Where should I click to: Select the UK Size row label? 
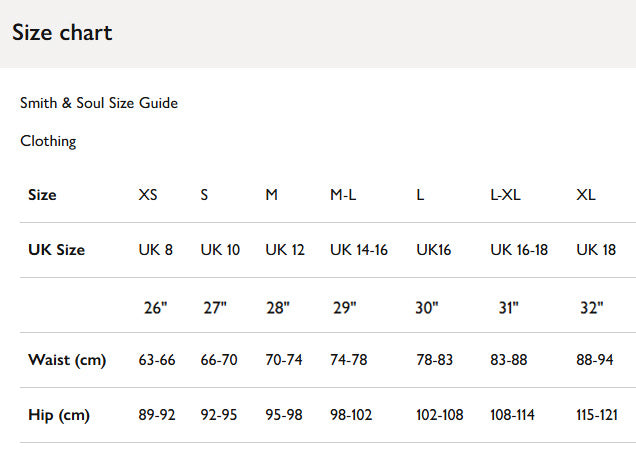coord(56,250)
